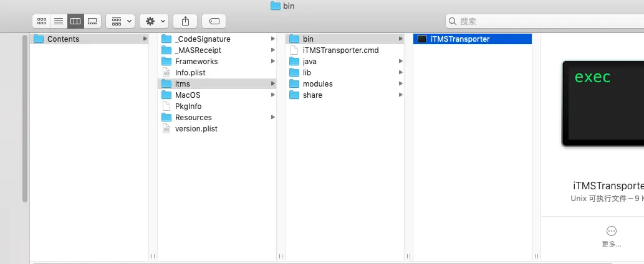The image size is (644, 264).
Task: Click the vertical scrollbar on left
Action: 25,118
